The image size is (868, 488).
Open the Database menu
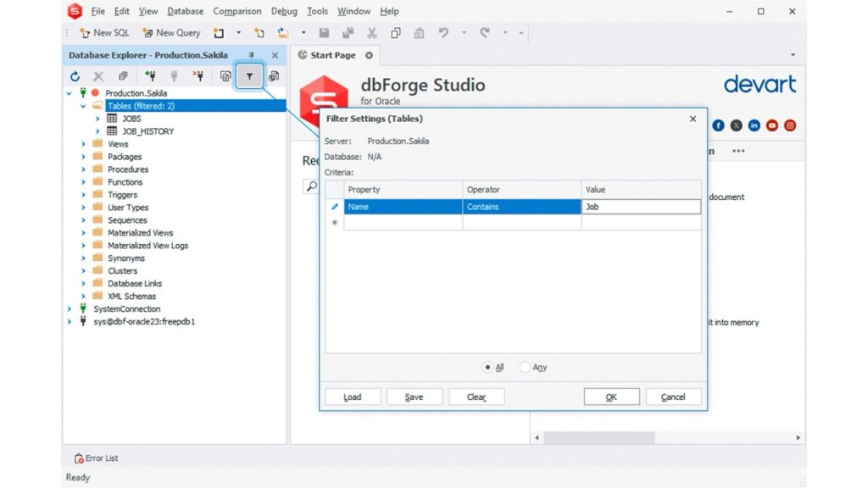pyautogui.click(x=185, y=11)
